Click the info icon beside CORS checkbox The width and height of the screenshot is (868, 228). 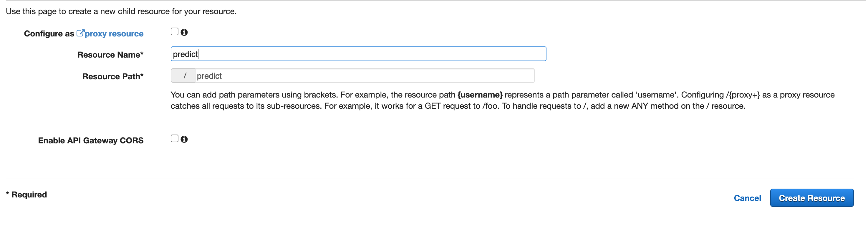184,139
